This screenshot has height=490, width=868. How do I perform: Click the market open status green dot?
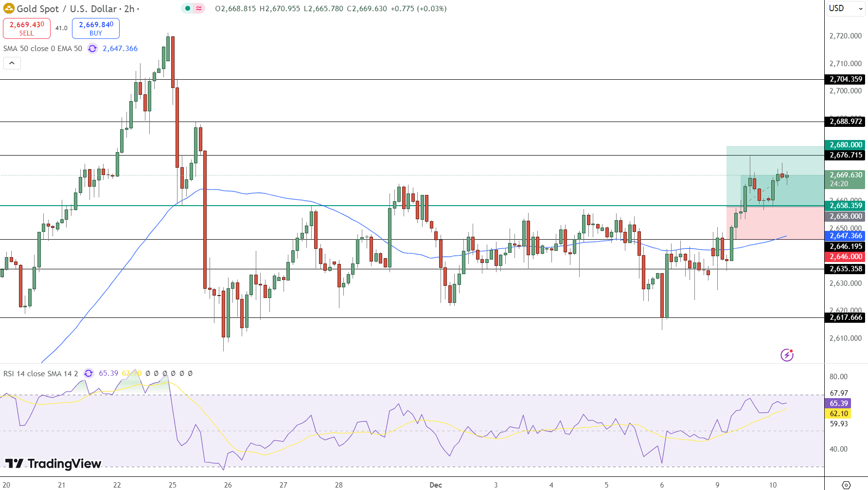[x=188, y=8]
